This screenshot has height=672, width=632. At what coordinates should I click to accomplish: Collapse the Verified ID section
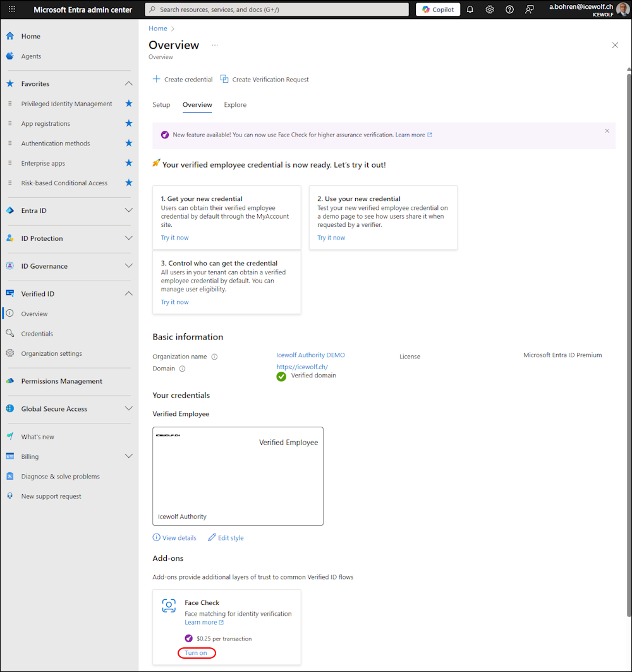tap(128, 293)
